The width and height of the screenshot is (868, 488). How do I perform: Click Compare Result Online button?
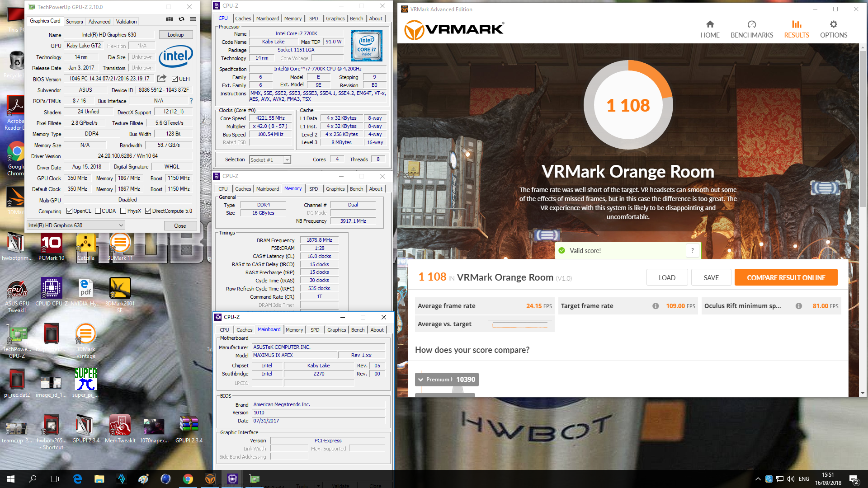coord(786,277)
